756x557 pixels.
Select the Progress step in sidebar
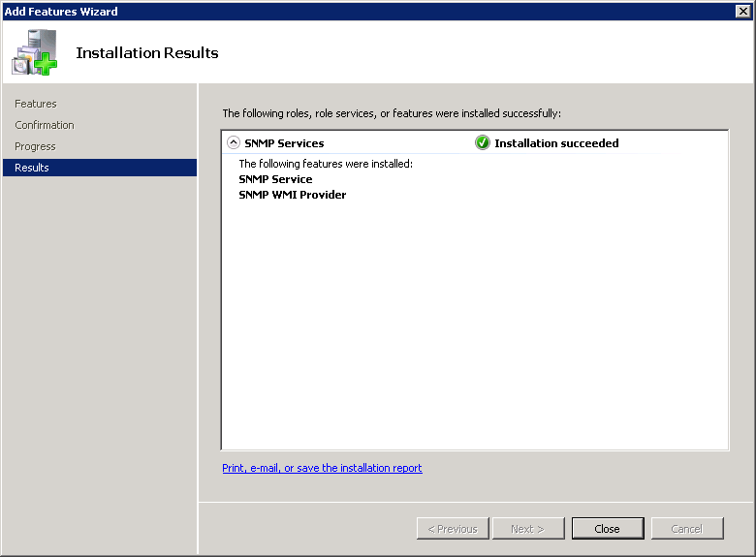tap(35, 146)
